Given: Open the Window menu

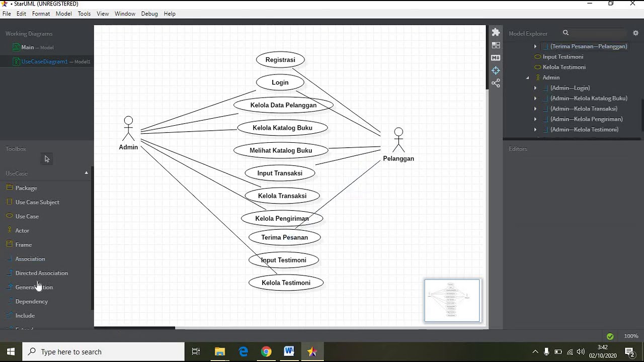Looking at the screenshot, I should click(x=125, y=14).
